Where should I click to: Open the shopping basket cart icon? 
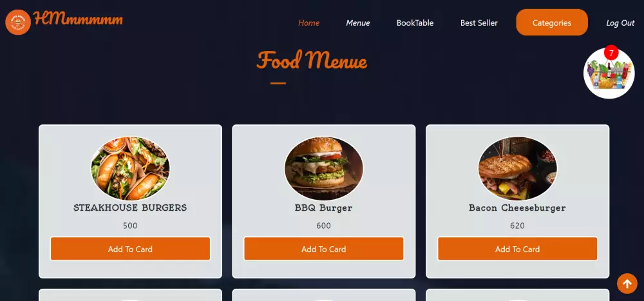(x=609, y=73)
